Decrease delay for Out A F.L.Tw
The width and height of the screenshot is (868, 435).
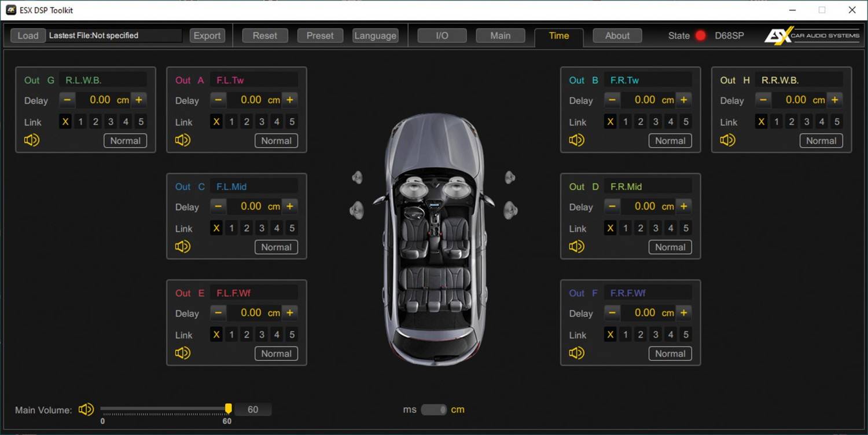(x=218, y=100)
